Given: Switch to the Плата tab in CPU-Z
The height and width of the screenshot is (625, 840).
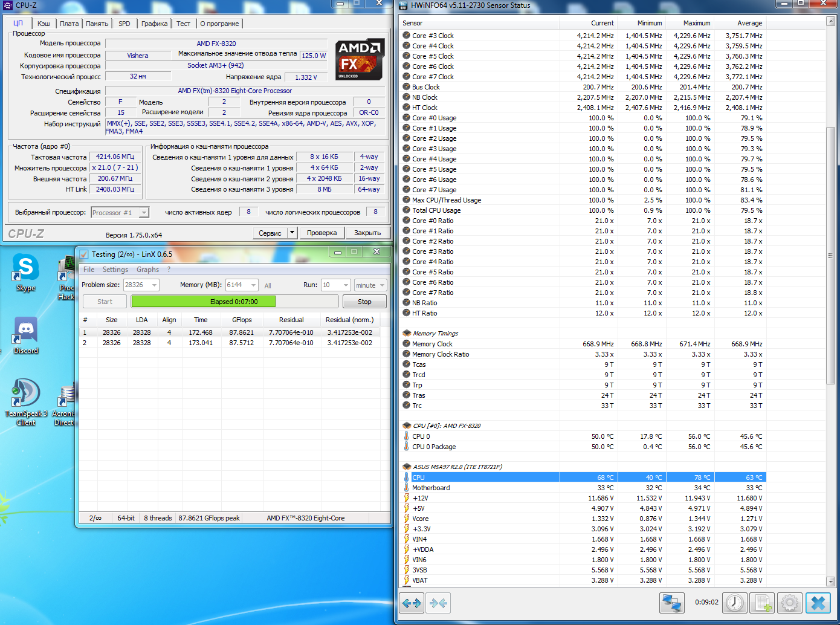Looking at the screenshot, I should click(x=69, y=24).
